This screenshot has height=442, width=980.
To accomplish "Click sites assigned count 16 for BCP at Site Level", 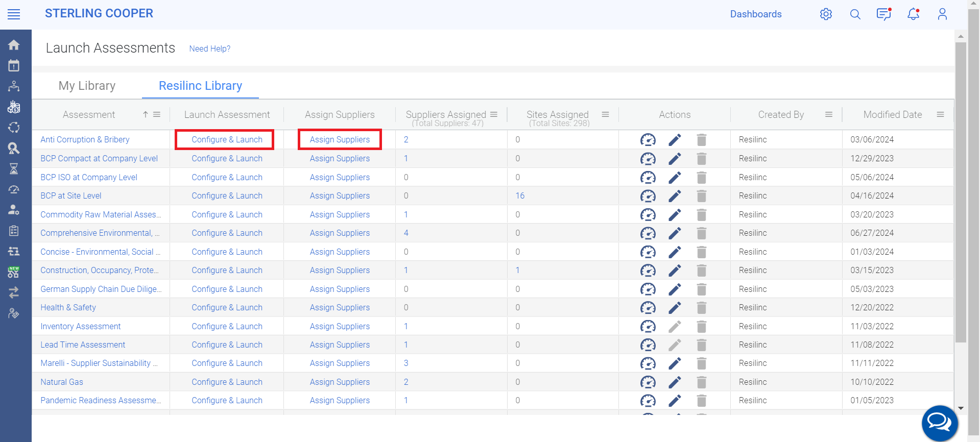I will (x=520, y=196).
